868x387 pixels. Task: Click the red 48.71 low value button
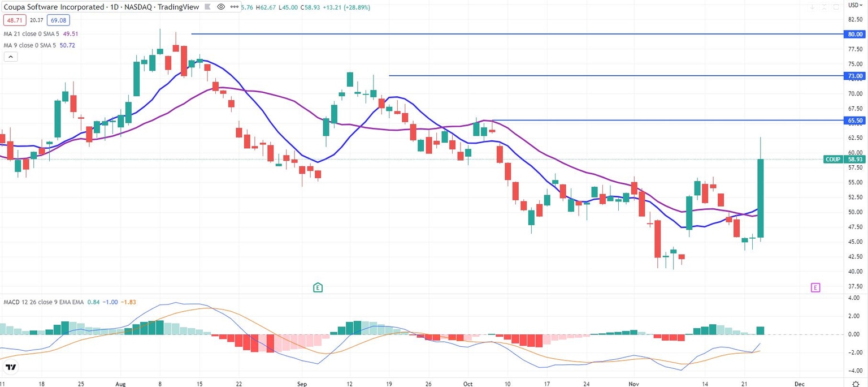click(15, 19)
